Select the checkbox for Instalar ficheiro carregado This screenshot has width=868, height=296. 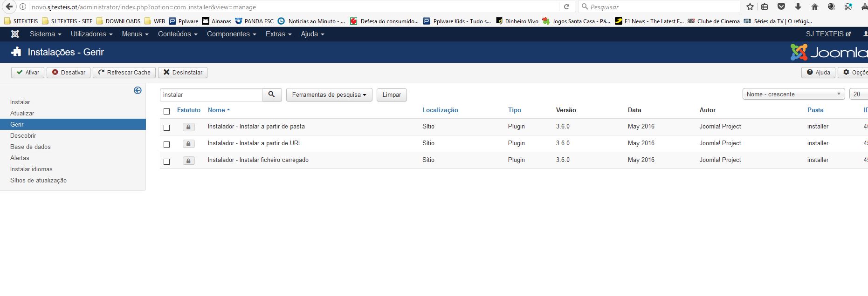[166, 161]
